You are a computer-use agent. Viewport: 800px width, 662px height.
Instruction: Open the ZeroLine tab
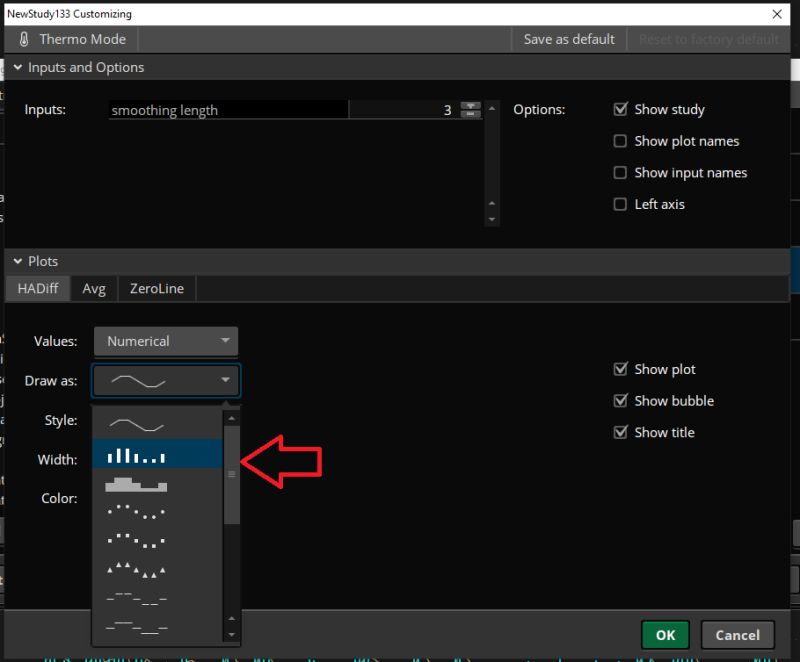click(156, 288)
